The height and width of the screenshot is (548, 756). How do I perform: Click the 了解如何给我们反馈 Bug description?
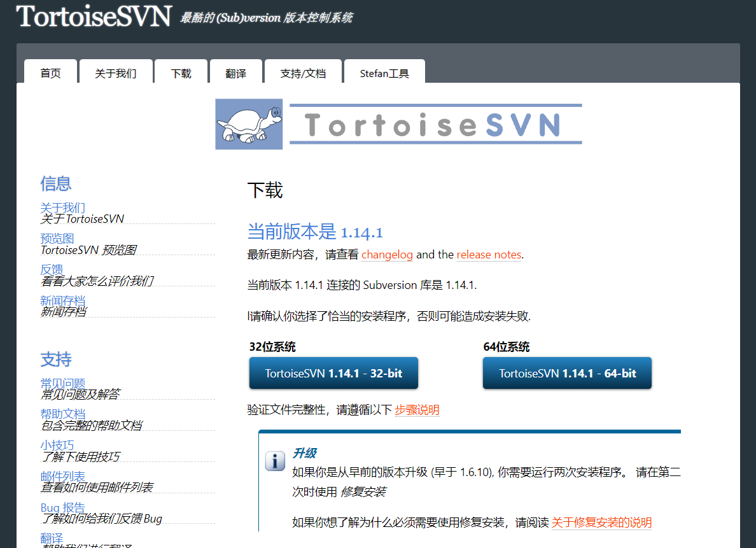coord(102,519)
